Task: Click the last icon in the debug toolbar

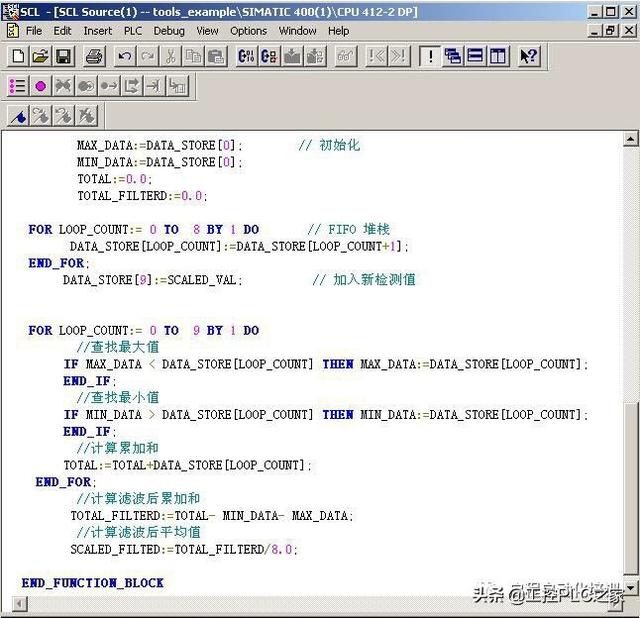Action: click(178, 86)
